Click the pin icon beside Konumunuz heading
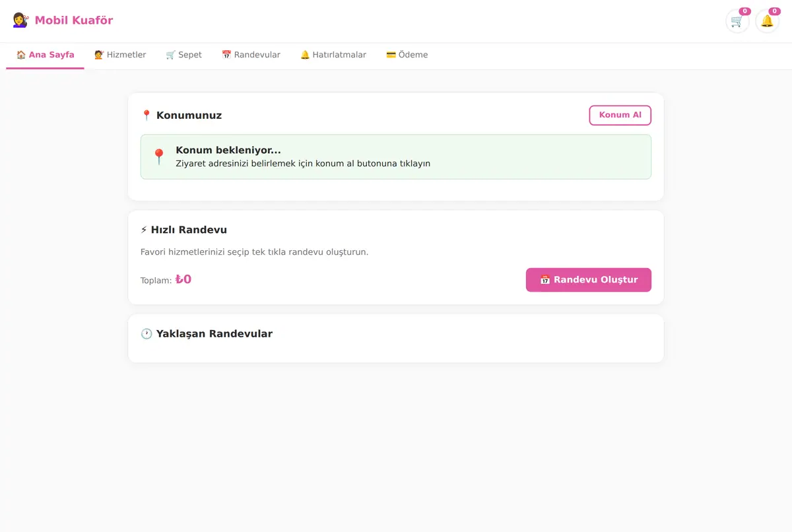Screen dimensions: 792x532 tap(147, 116)
